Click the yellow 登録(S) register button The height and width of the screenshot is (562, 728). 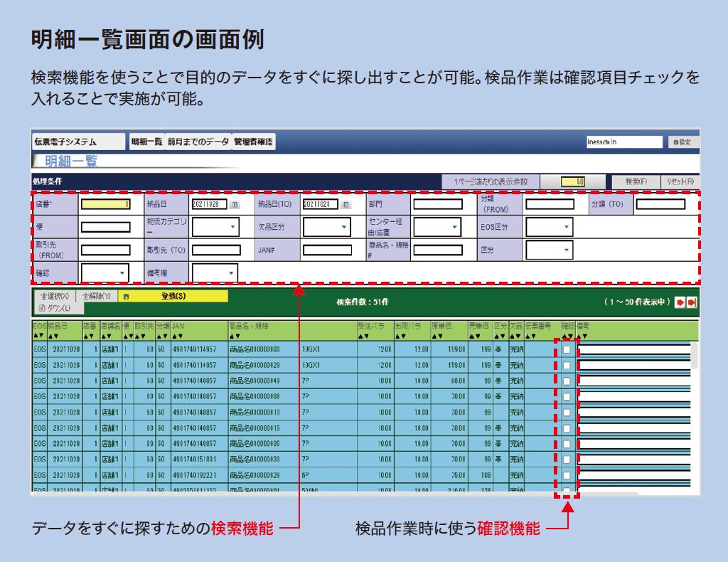tap(173, 296)
